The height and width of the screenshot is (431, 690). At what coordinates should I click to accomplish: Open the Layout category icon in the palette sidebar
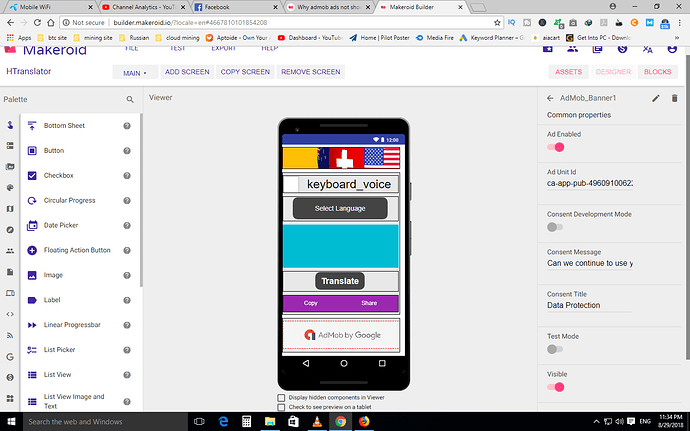click(x=10, y=146)
